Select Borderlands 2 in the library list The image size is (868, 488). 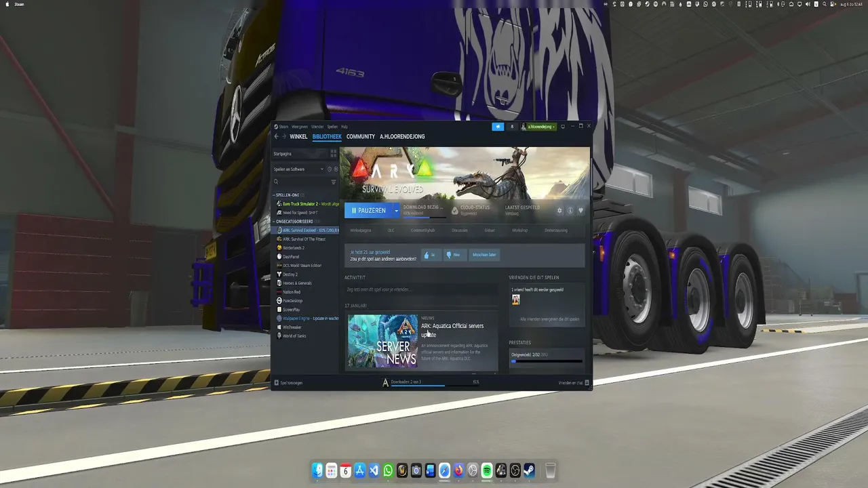306,248
